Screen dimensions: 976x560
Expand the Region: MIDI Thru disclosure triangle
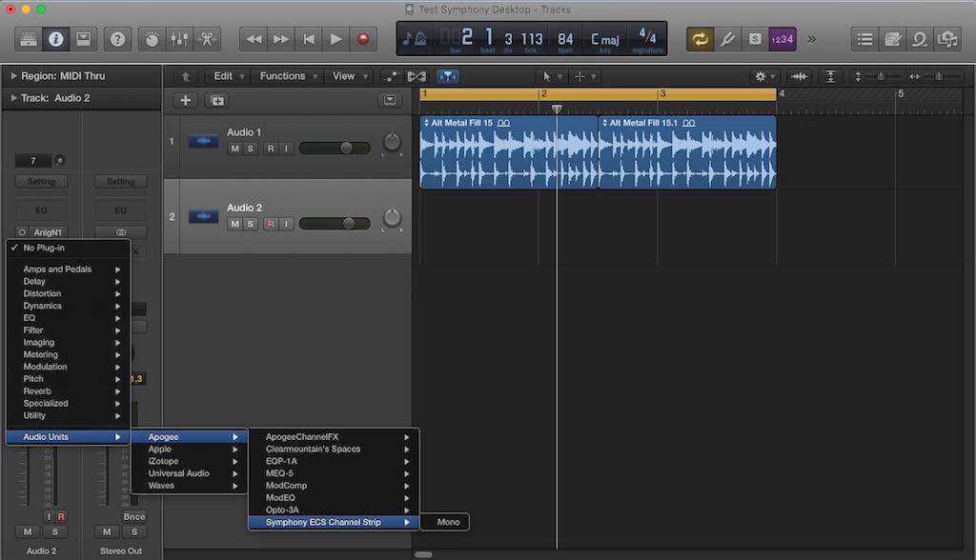coord(14,76)
